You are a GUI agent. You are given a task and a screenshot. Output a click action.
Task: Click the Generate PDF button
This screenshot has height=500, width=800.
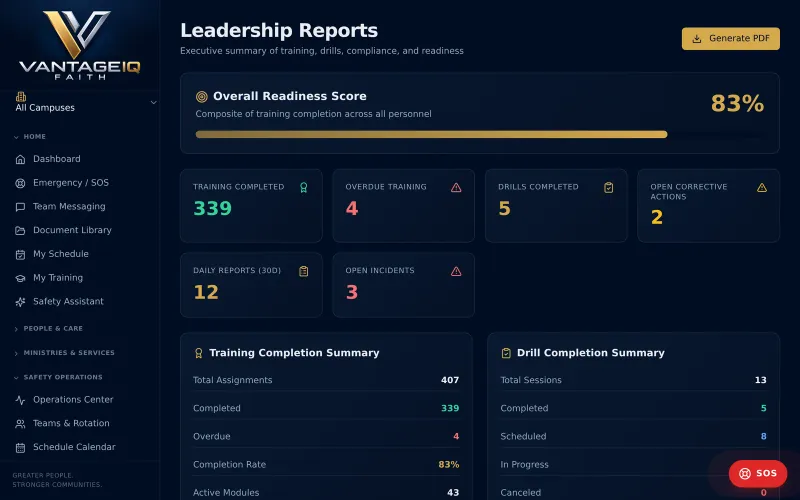click(x=731, y=39)
